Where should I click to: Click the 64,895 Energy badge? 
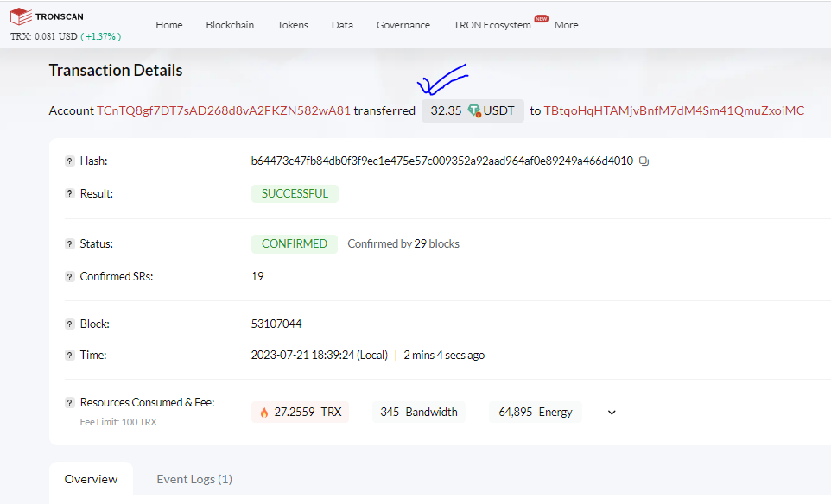click(x=536, y=413)
